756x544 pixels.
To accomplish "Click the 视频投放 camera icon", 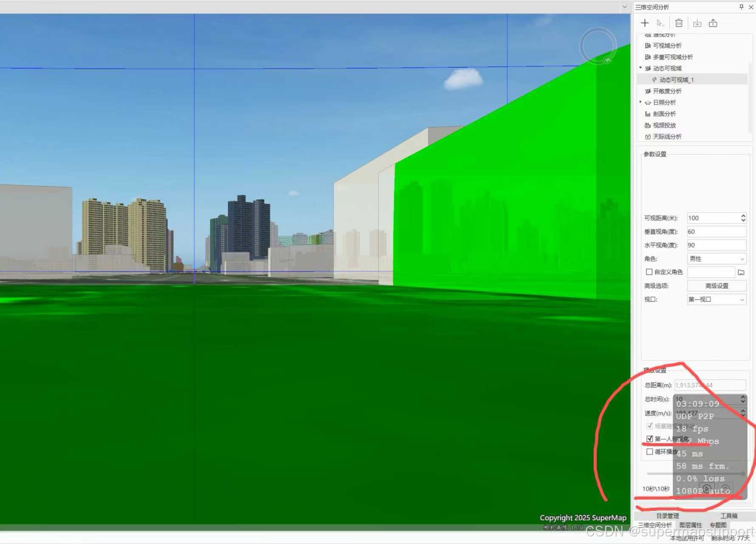I will [x=648, y=125].
